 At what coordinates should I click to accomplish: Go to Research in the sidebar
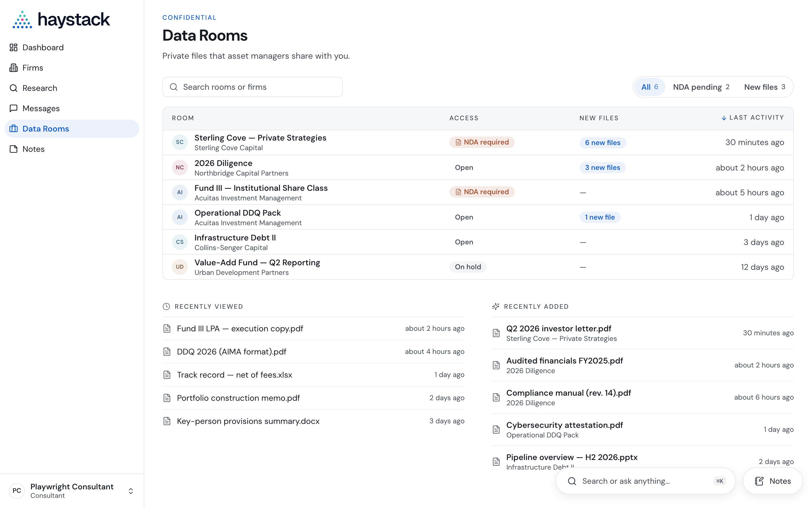point(72,88)
